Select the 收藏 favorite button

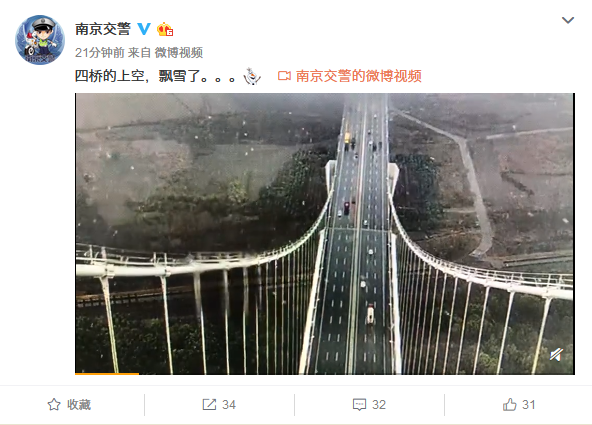click(x=69, y=405)
